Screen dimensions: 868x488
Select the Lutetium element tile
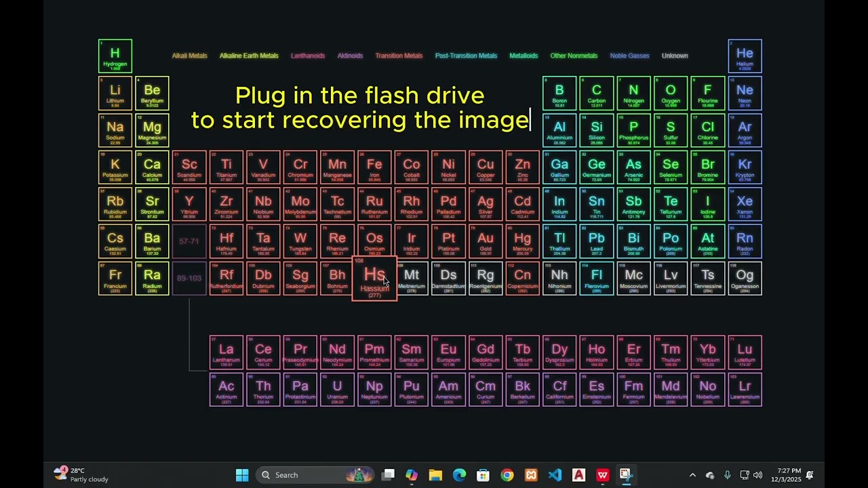[x=745, y=352]
